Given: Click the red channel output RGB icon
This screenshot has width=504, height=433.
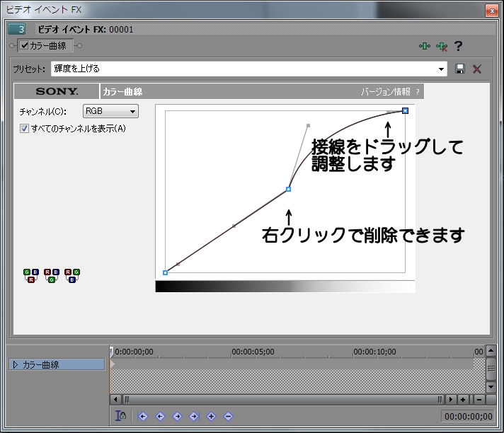Looking at the screenshot, I should [30, 275].
